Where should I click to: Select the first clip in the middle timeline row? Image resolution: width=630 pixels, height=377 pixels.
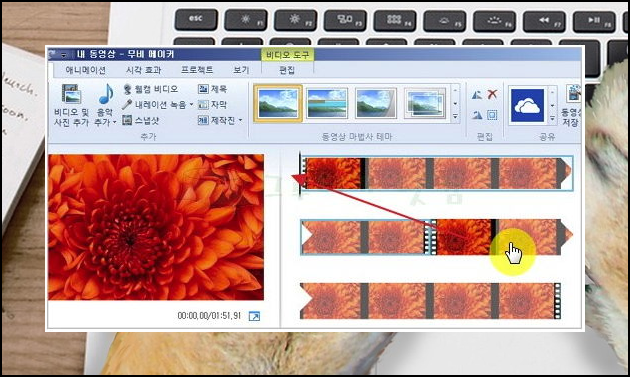(331, 237)
